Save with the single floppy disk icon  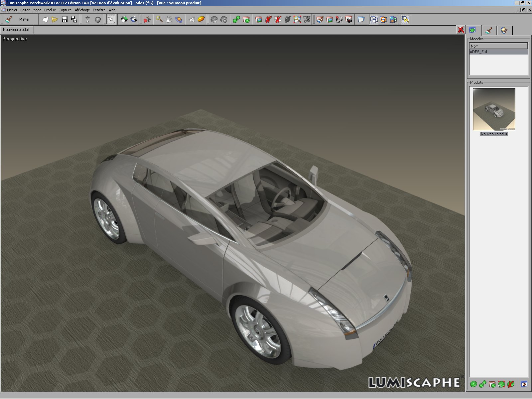coord(65,19)
